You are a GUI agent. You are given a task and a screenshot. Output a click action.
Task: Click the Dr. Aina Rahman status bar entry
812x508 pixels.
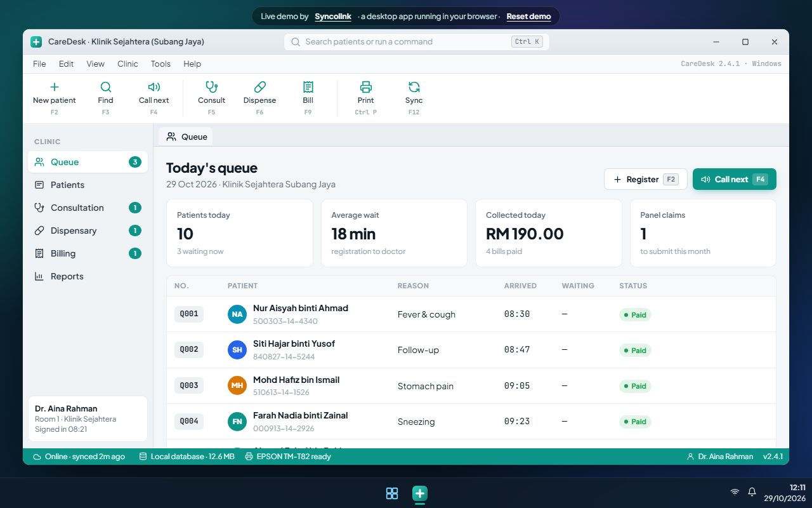[x=720, y=457]
